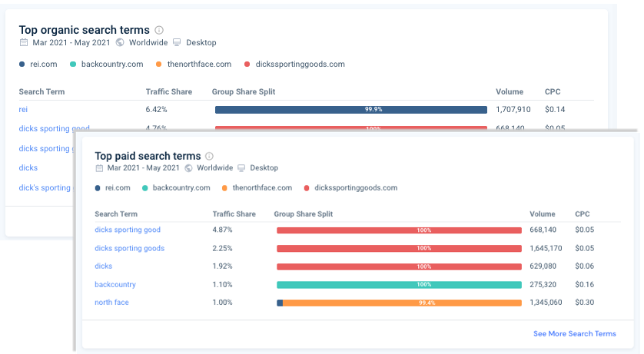Viewport: 644px width, 354px height.
Task: Click Search Term column header in paid panel
Action: [116, 213]
